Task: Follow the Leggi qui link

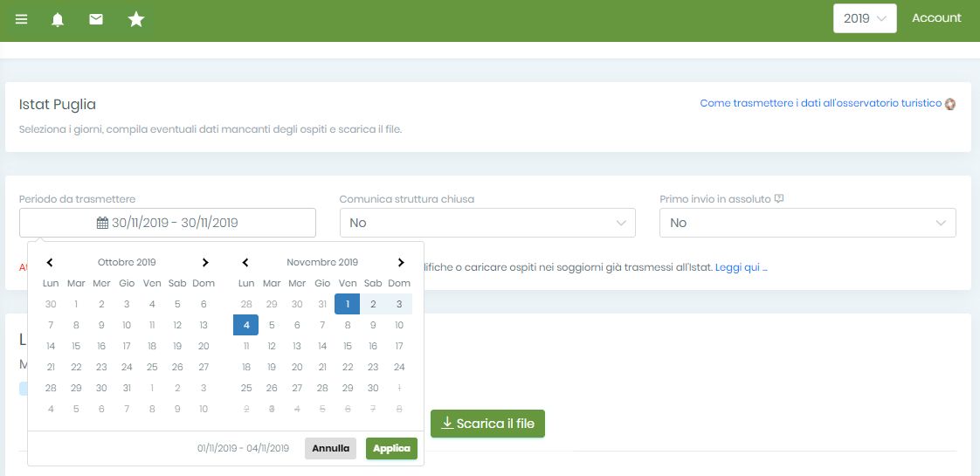Action: [x=742, y=267]
